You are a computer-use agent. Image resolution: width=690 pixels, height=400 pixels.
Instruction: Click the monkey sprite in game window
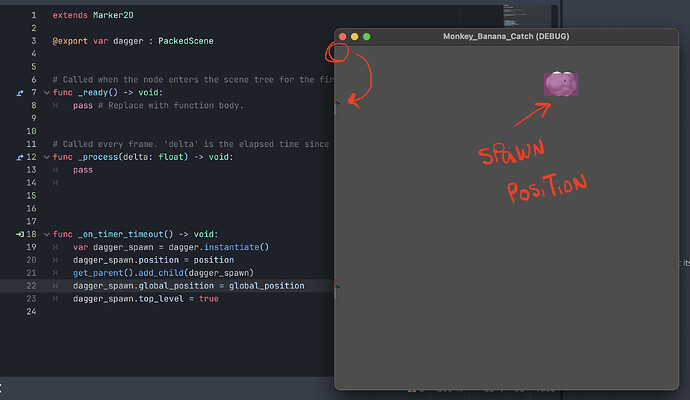pos(561,84)
